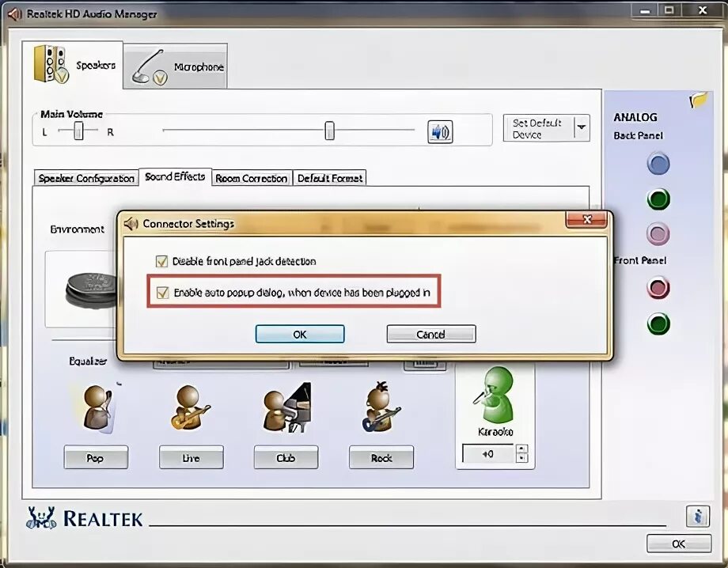Expand Set Default Device dropdown arrow

(582, 127)
